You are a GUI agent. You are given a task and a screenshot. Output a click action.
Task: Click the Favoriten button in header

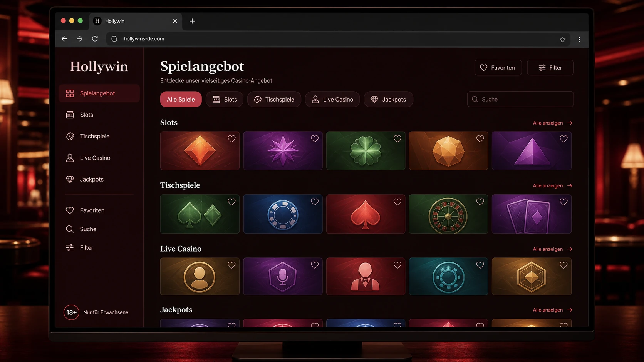498,68
